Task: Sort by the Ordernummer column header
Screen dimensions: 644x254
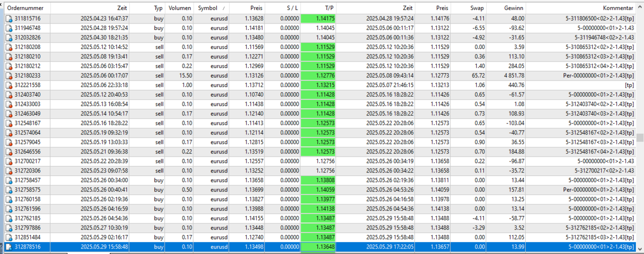Action: click(27, 8)
